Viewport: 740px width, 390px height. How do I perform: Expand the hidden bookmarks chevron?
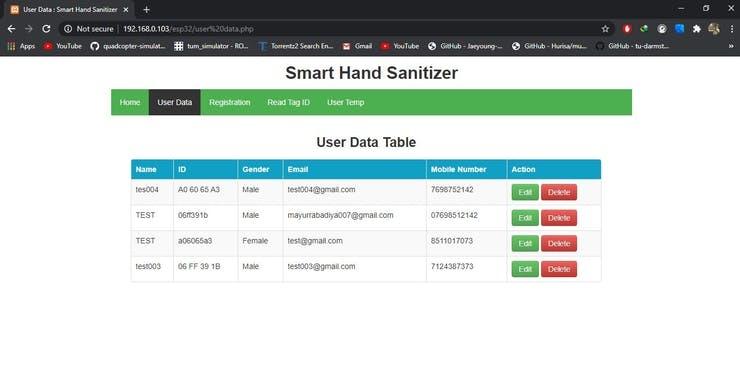coord(731,46)
